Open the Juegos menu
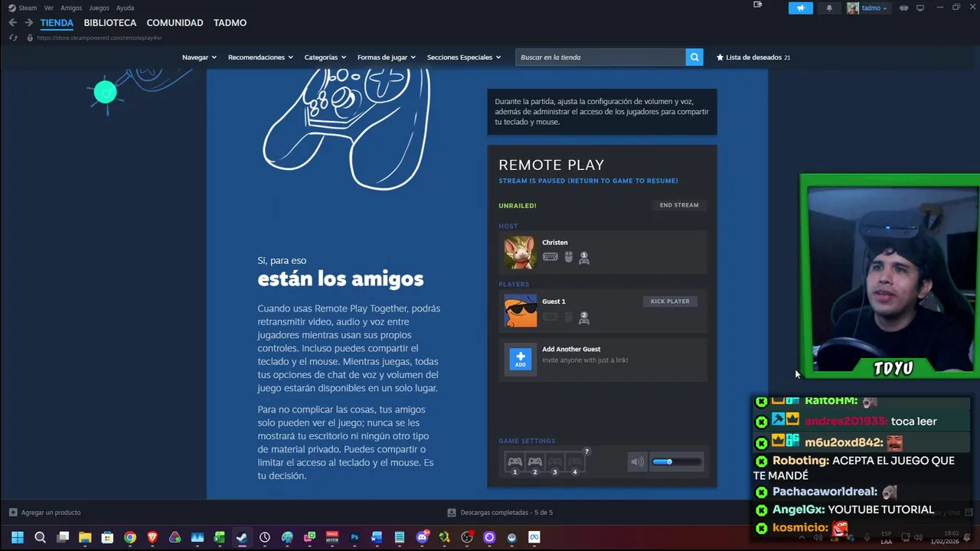The height and width of the screenshot is (551, 980). point(99,8)
